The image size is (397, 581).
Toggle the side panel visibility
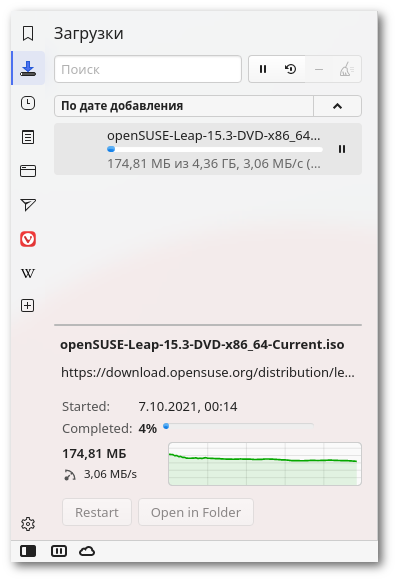[x=28, y=551]
